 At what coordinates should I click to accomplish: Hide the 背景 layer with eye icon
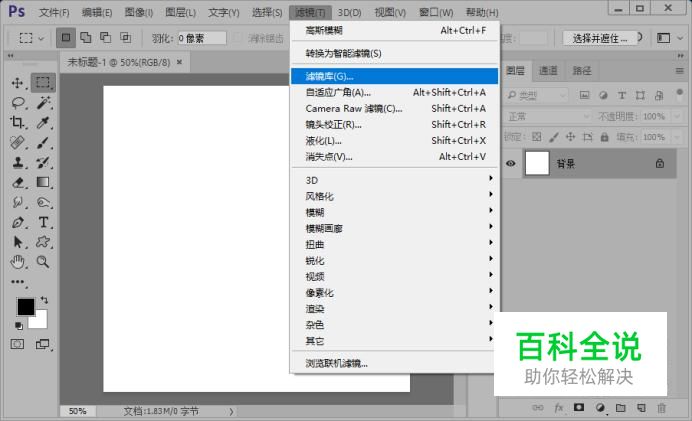pos(511,163)
